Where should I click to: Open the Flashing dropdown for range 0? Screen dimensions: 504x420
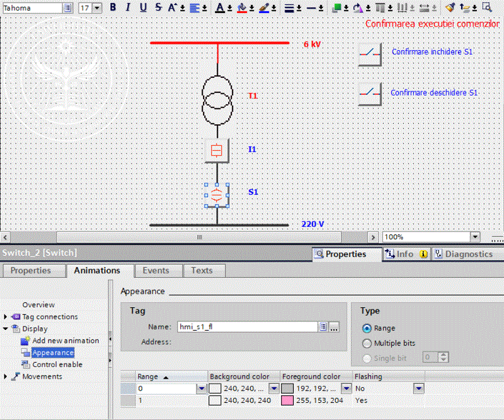pos(418,389)
